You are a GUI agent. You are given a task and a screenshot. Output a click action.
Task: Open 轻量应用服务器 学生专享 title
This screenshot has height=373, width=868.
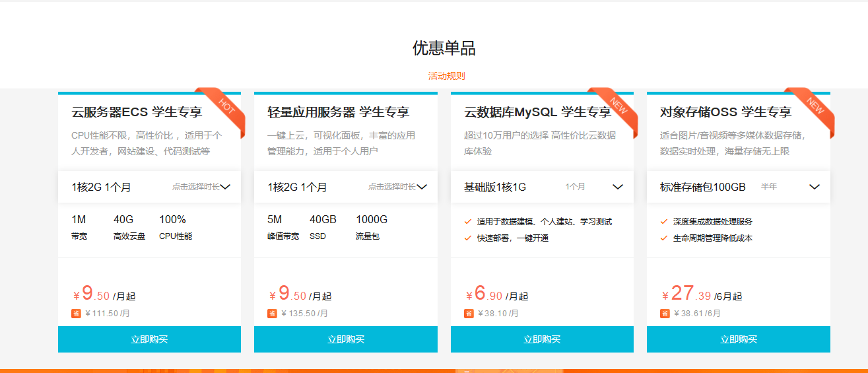pyautogui.click(x=339, y=112)
